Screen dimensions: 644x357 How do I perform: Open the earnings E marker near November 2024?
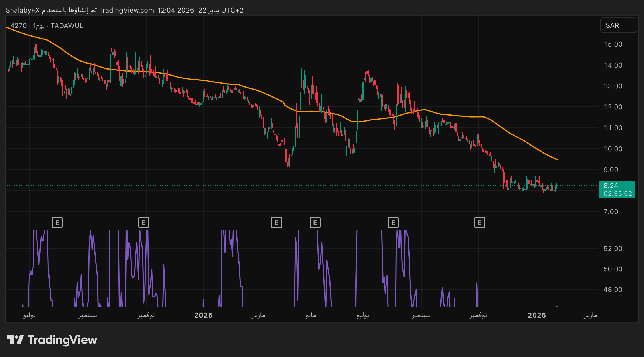click(x=144, y=223)
